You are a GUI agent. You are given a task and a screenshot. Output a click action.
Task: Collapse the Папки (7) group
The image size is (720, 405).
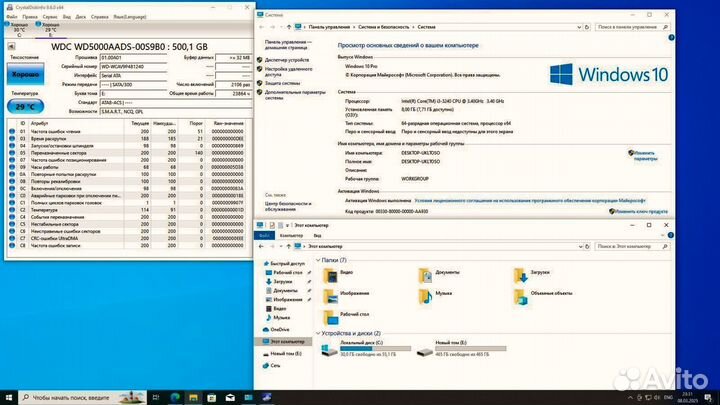coord(318,260)
